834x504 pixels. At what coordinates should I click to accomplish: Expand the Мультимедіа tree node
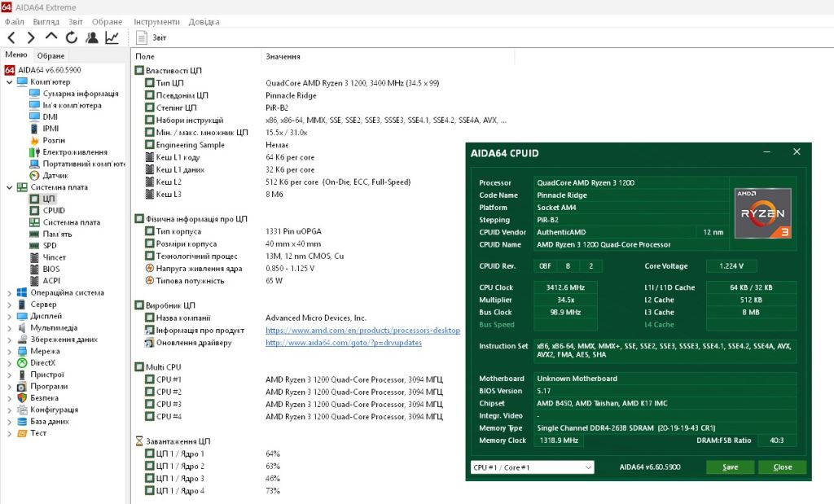[x=9, y=327]
